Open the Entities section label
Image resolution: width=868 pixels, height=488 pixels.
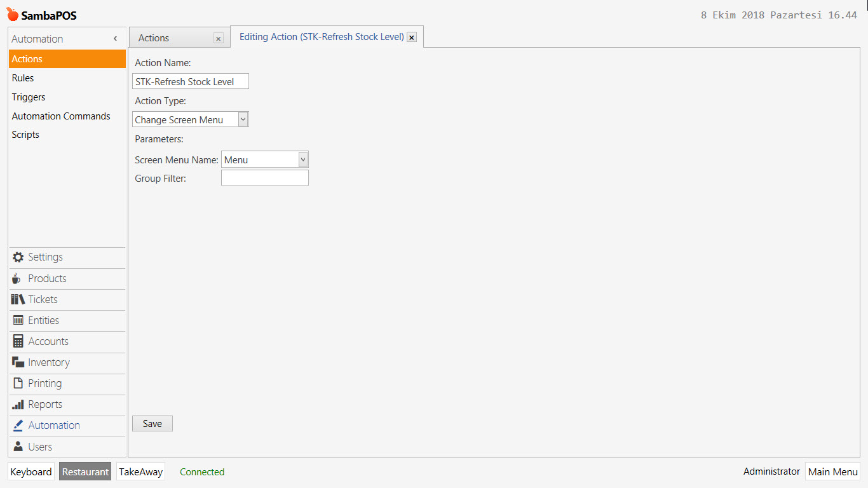coord(44,320)
